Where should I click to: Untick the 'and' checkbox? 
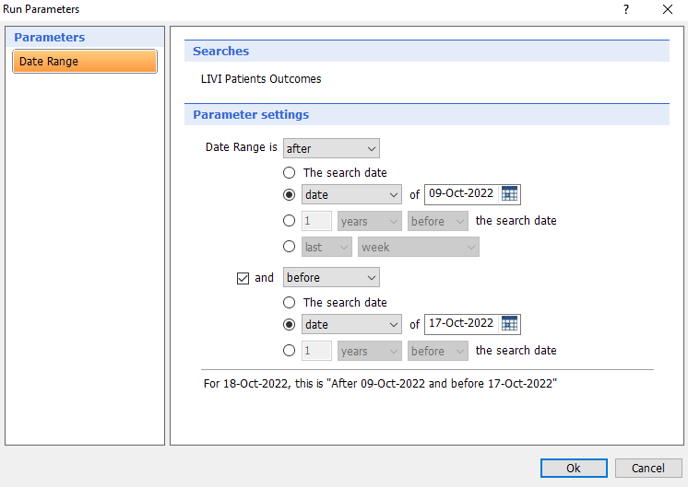243,278
